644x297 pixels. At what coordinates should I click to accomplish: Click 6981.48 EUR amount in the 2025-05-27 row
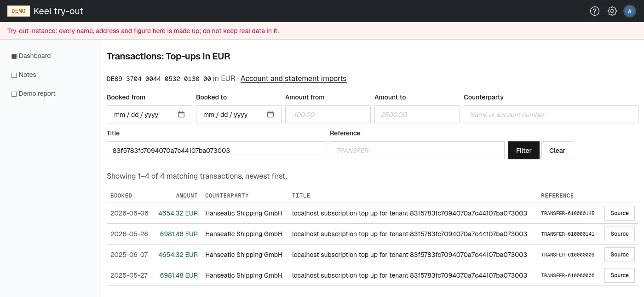coord(179,275)
